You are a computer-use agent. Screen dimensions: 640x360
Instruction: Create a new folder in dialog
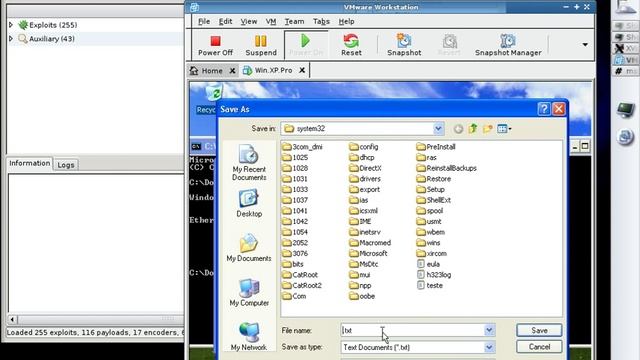pyautogui.click(x=487, y=129)
